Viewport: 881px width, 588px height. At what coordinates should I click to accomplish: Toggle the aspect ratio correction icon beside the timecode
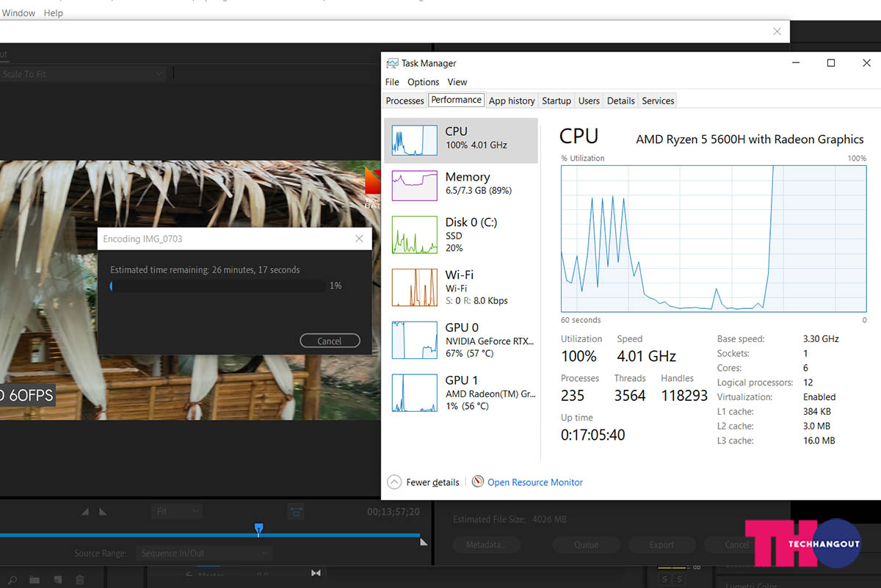(296, 511)
